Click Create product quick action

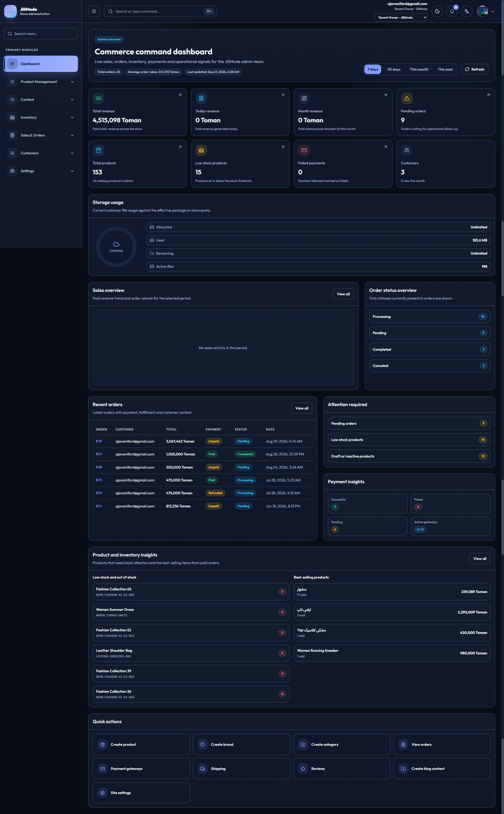[x=141, y=744]
